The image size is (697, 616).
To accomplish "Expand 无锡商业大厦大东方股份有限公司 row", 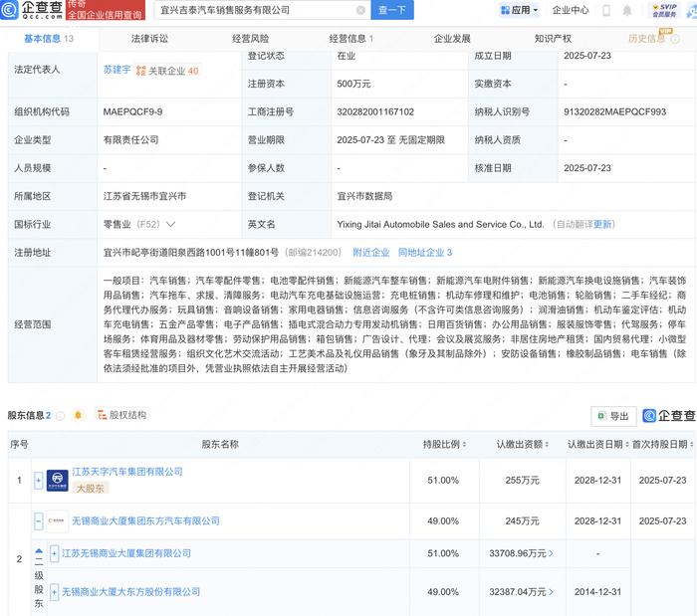I will tap(54, 592).
